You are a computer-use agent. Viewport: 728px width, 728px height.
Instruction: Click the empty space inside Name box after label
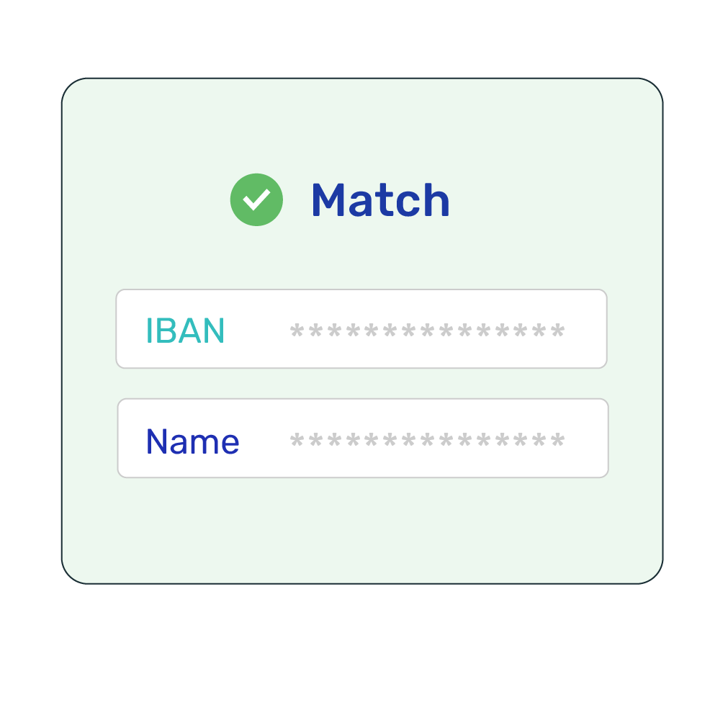coord(264,440)
